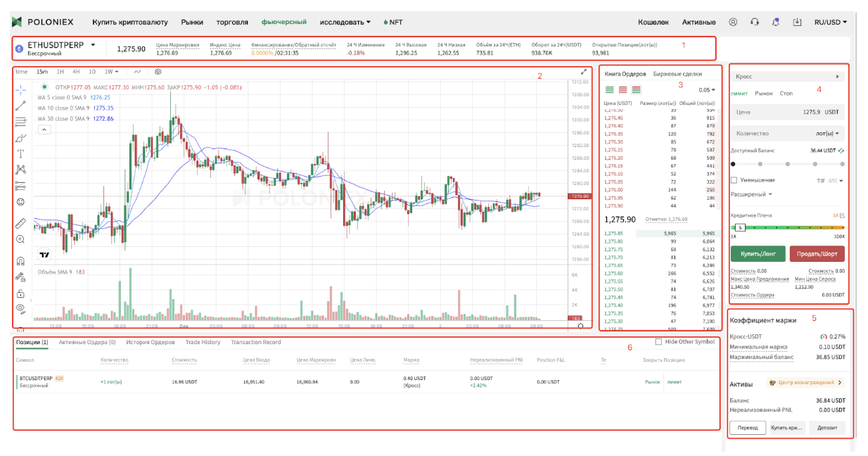Open the chart indicators icon
The image size is (868, 456).
[x=137, y=72]
